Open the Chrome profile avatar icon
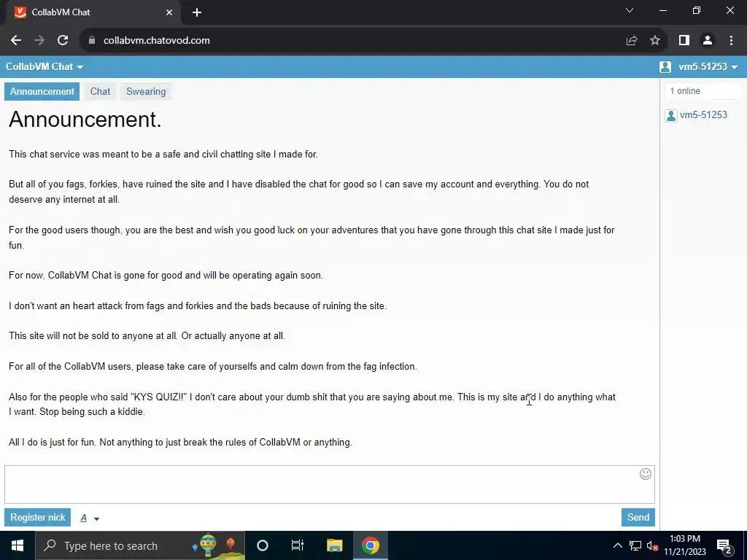This screenshot has width=747, height=560. tap(708, 41)
